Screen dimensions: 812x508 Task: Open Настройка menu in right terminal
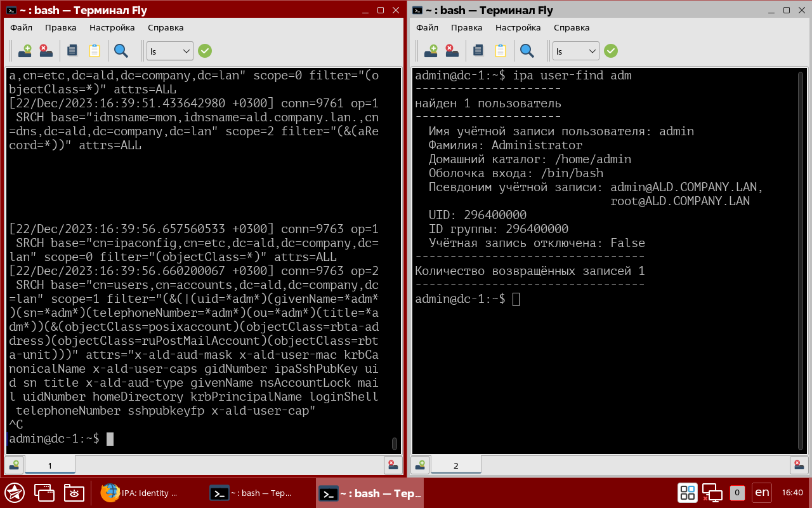click(518, 28)
